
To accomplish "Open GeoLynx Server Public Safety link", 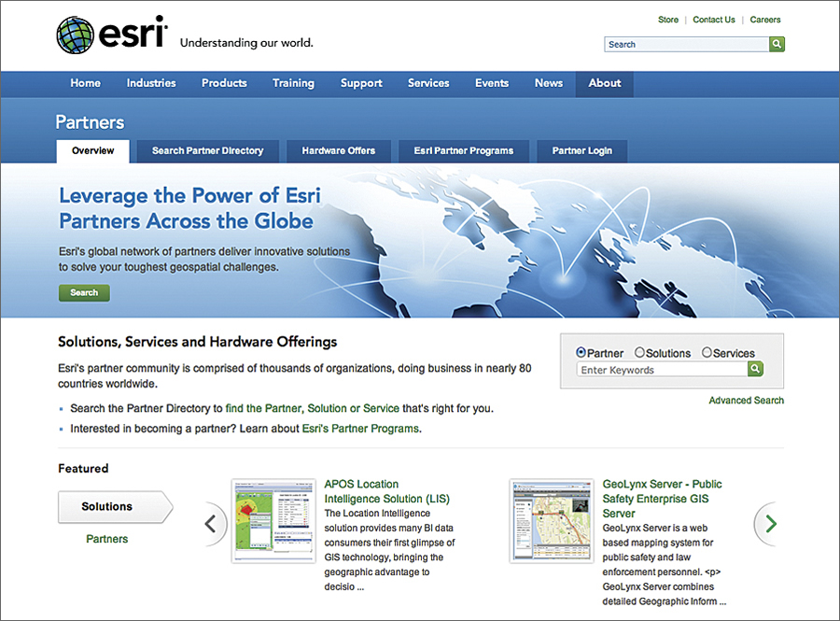I will (662, 499).
